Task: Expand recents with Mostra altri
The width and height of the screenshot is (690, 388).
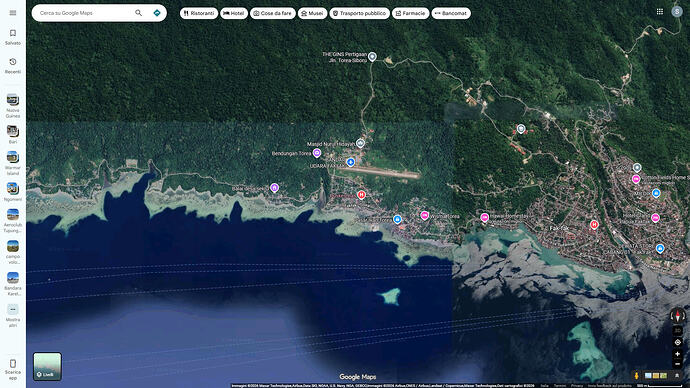Action: [x=13, y=315]
